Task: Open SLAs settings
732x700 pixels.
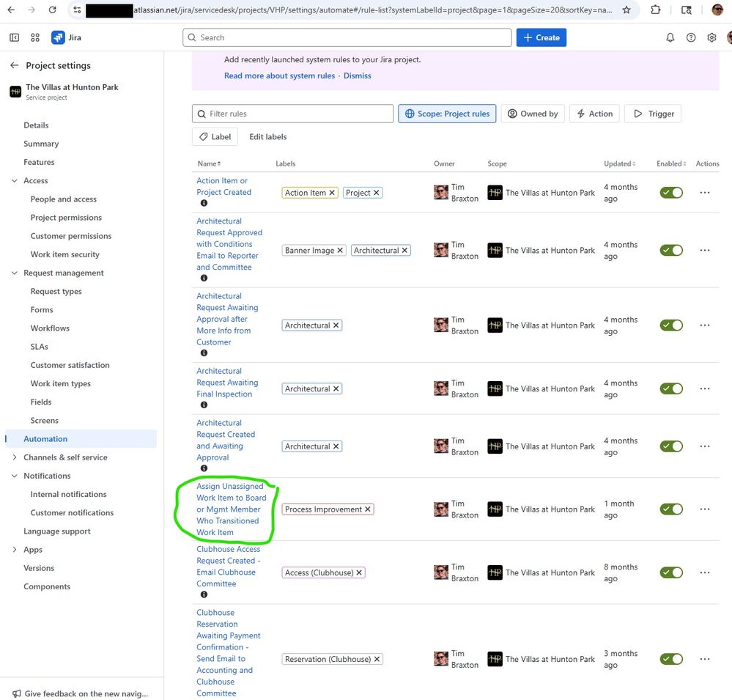Action: pyautogui.click(x=40, y=347)
